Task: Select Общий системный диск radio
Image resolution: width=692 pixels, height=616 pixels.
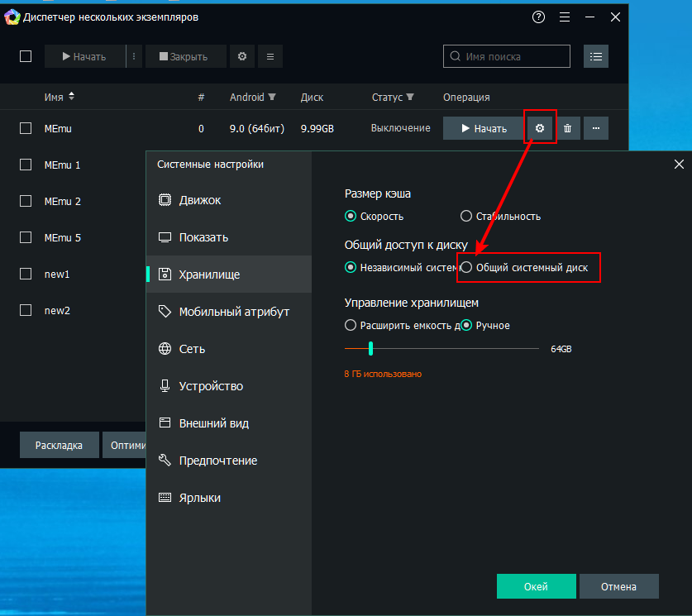Action: click(x=466, y=268)
